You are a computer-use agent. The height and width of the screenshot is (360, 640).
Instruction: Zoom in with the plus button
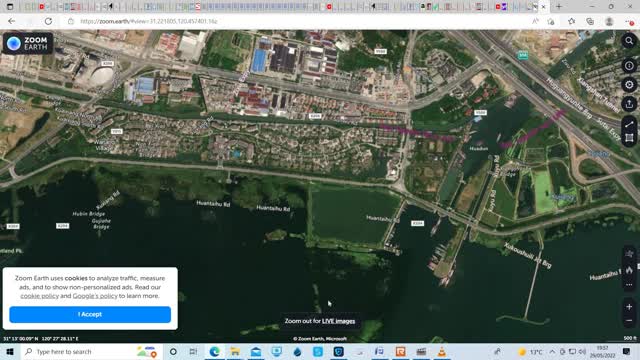629,307
